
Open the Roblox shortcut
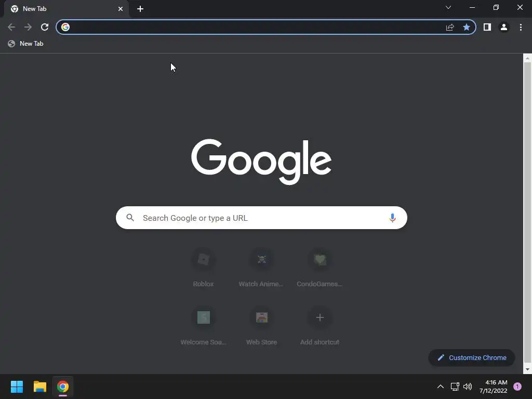(203, 268)
